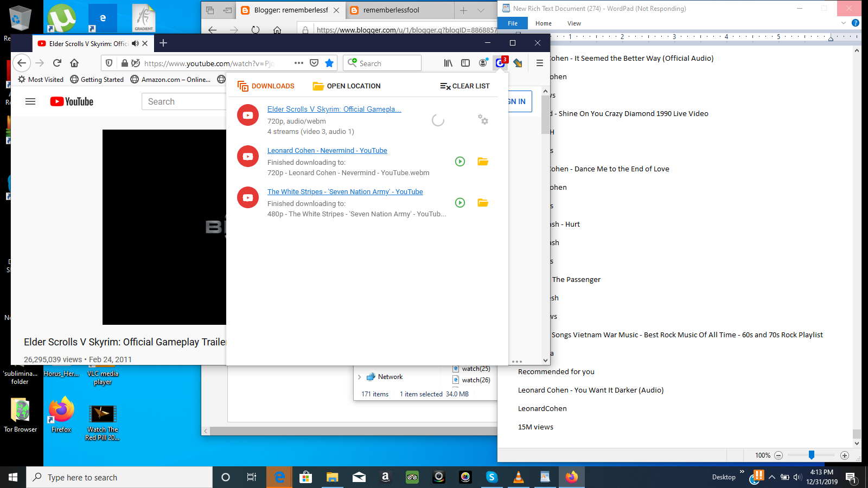
Task: Open volume control in system tray
Action: coord(797,477)
